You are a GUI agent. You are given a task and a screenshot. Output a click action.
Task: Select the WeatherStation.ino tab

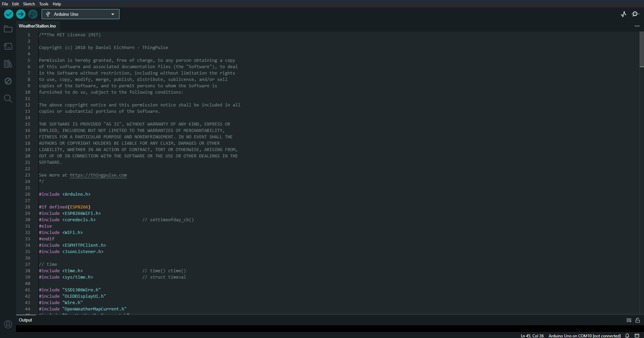click(x=37, y=26)
